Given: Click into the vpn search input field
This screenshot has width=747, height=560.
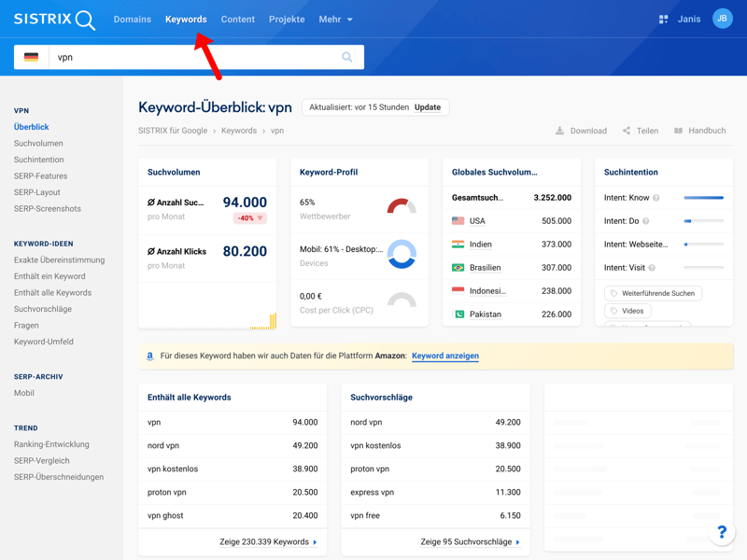Looking at the screenshot, I should coord(191,57).
